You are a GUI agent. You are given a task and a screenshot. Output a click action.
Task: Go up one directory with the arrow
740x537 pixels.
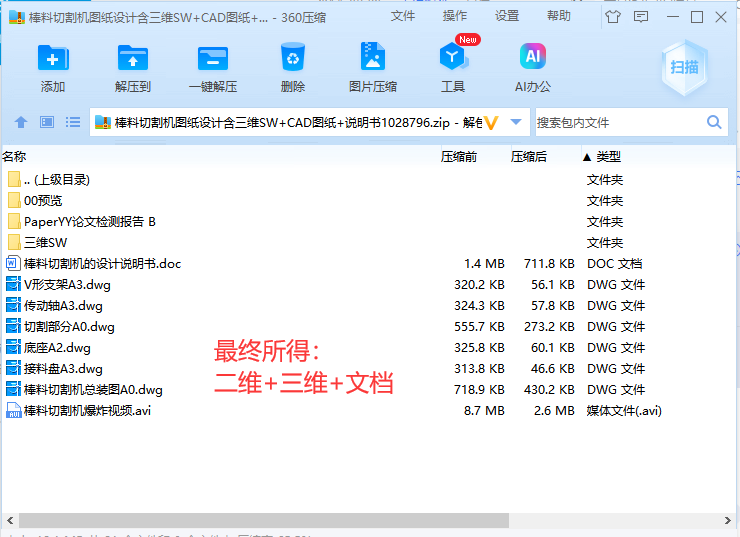[x=21, y=123]
